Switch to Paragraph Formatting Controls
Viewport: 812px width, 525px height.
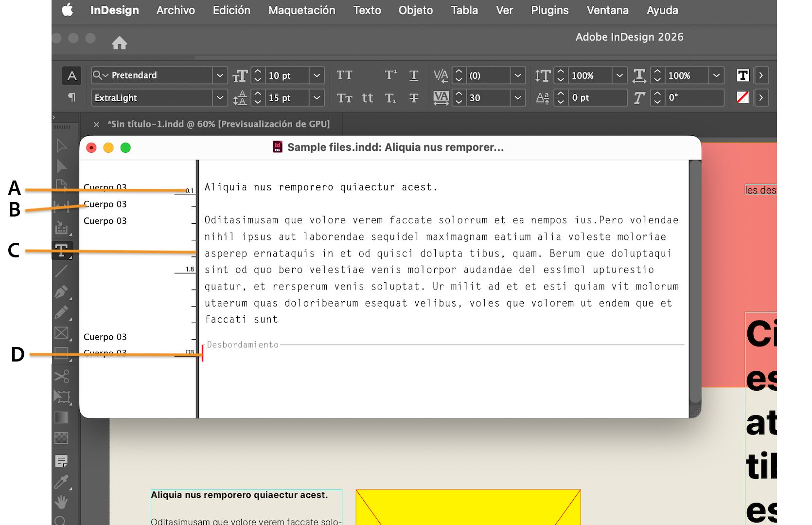72,97
